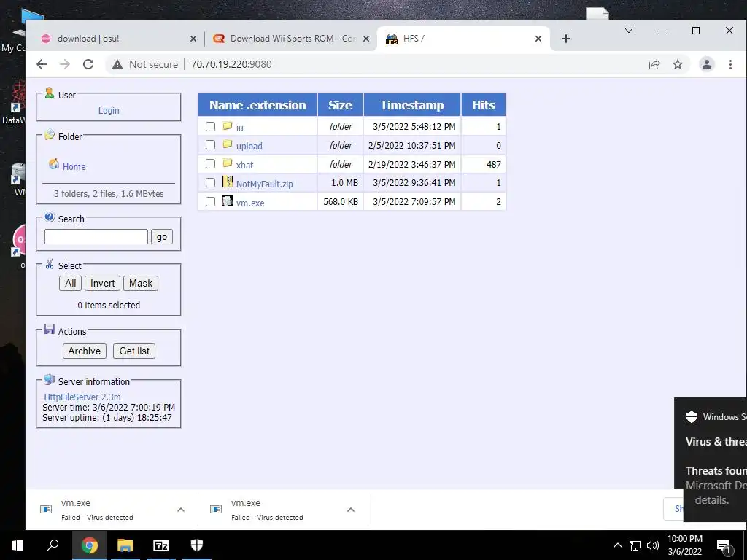Open the notification center icon
Screen dimensions: 747x560
coord(724,546)
